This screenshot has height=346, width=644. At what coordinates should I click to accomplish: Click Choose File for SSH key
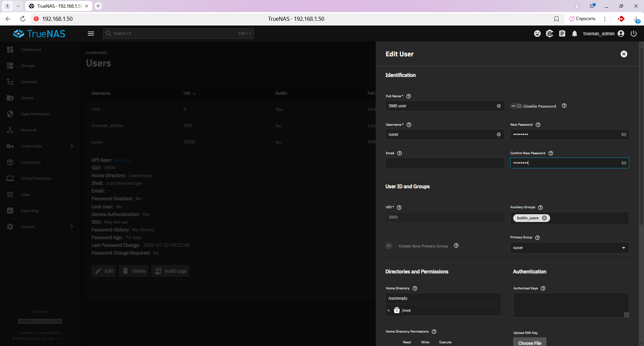tap(530, 343)
